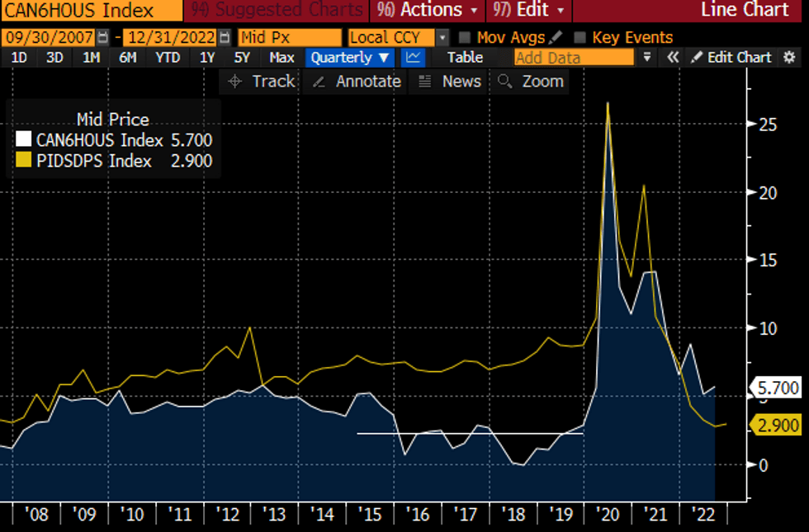This screenshot has height=532, width=809.
Task: Toggle the News overlay on chart
Action: coord(450,82)
